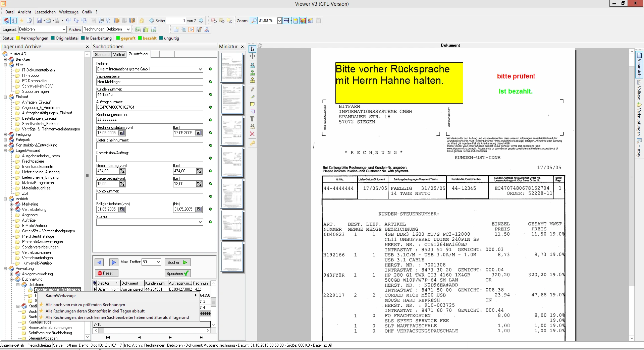Go to previous page with left arrow
Image resolution: width=644 pixels, height=350 pixels.
point(152,20)
